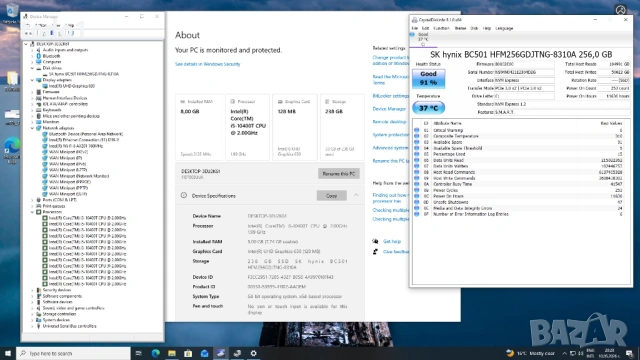The height and width of the screenshot is (360, 640).
Task: Click the Intel Ethernet Connection adapter icon
Action: 45,140
